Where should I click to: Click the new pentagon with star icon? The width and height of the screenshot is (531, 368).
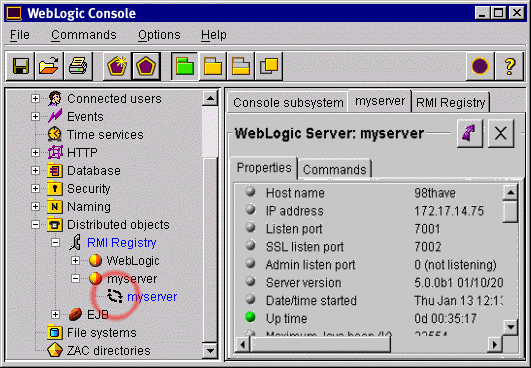117,66
